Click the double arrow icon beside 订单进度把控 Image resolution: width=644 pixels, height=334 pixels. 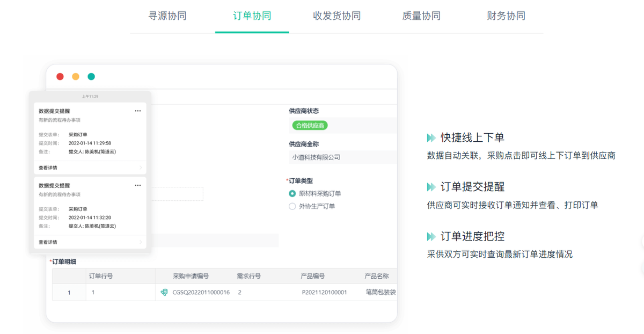(x=431, y=237)
